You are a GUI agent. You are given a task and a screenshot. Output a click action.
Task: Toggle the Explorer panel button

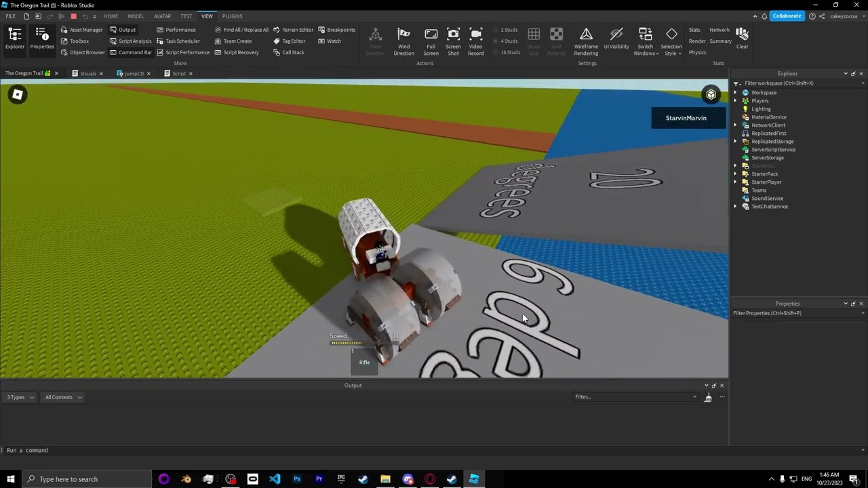pyautogui.click(x=14, y=39)
